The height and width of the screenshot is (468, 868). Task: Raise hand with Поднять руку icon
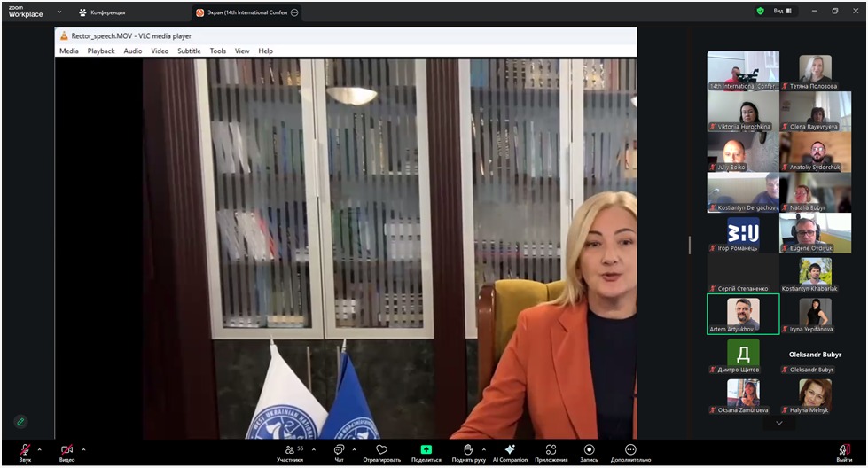[x=468, y=450]
